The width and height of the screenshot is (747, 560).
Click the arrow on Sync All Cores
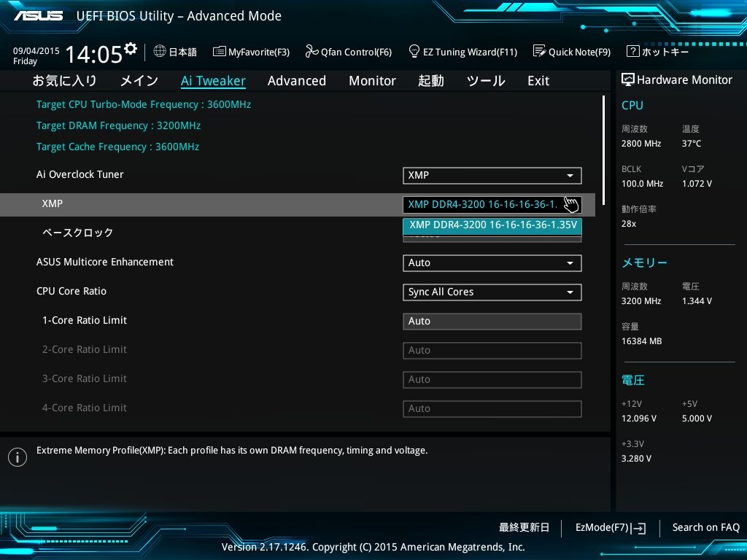570,292
